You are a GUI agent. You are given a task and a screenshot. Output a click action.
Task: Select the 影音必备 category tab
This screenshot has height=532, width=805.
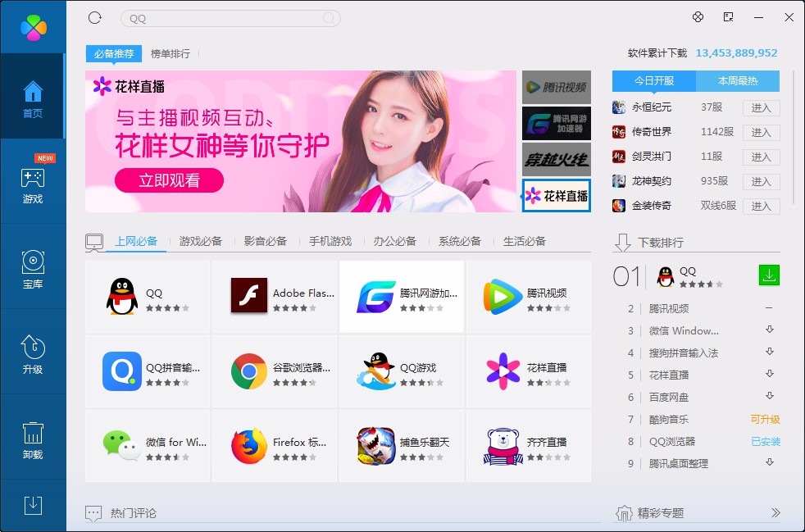click(x=266, y=241)
